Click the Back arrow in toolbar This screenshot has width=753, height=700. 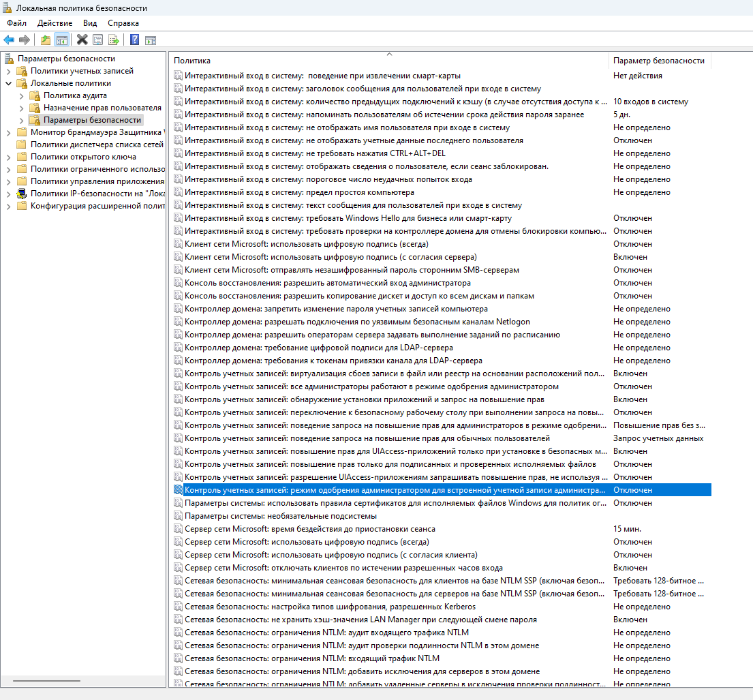9,40
